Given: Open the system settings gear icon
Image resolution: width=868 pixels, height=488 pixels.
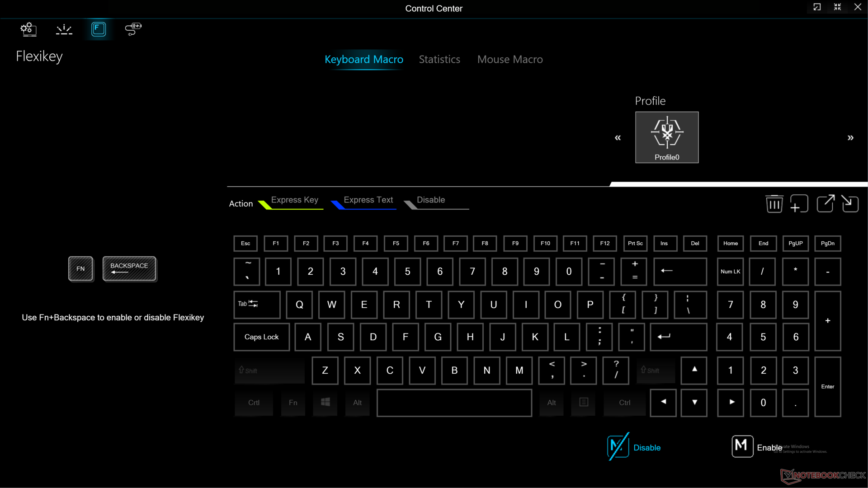Looking at the screenshot, I should click(28, 29).
